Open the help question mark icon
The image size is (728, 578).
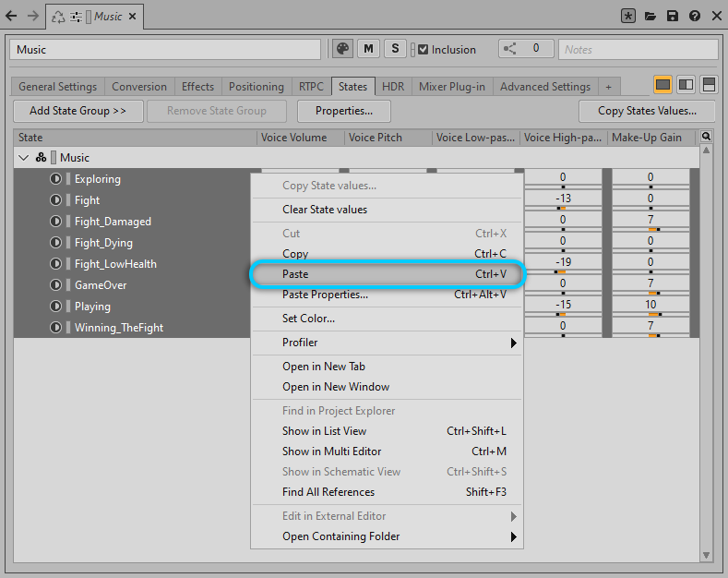tap(694, 16)
